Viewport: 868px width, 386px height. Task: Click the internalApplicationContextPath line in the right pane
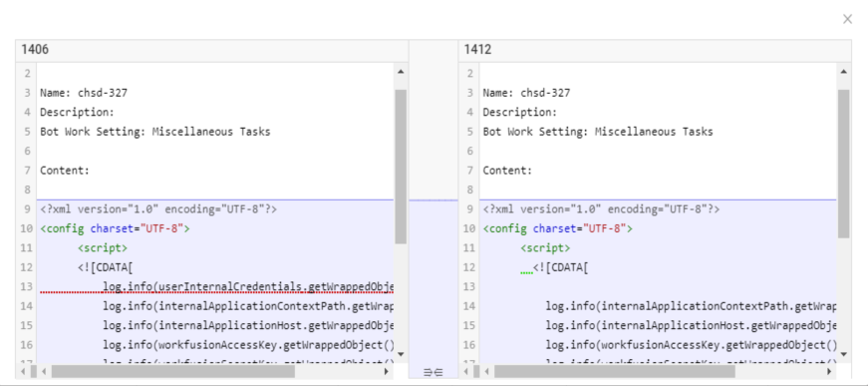pos(691,306)
